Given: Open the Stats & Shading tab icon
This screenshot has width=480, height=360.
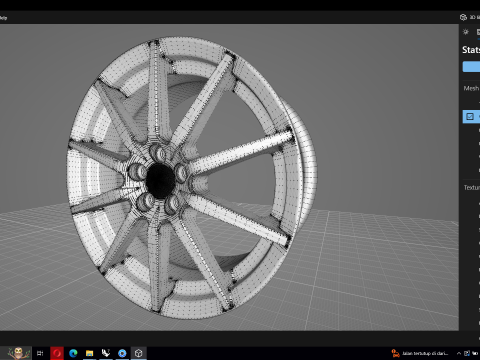Looking at the screenshot, I should [478, 32].
